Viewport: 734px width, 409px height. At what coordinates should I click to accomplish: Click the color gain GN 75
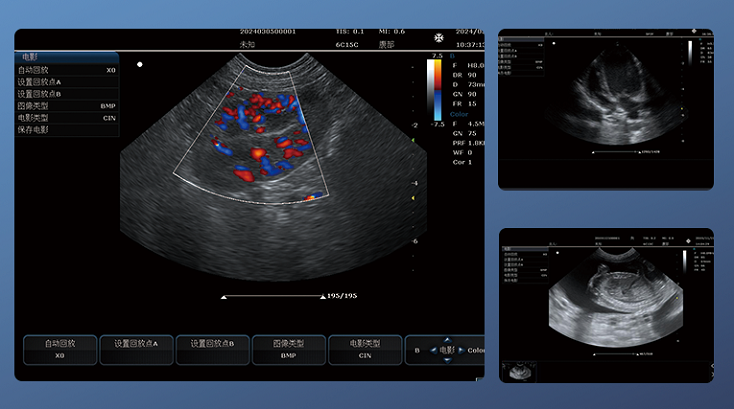[464, 133]
